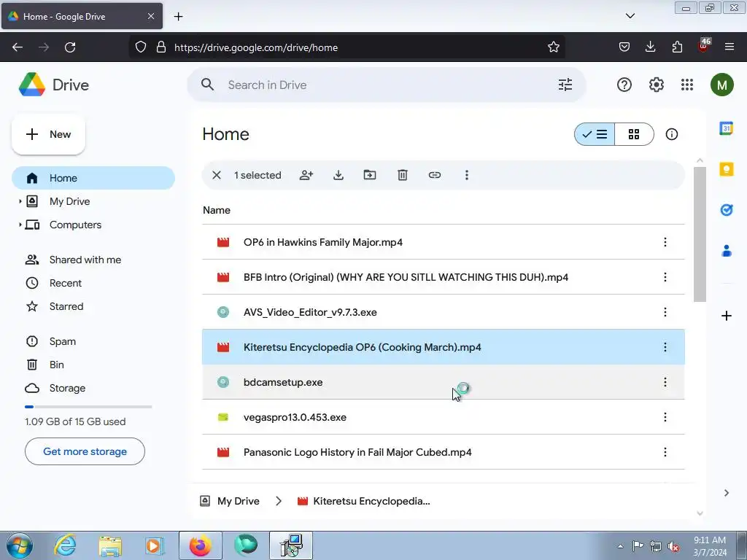Open Google Keep side panel
Viewport: 747px width, 560px height.
[x=726, y=169]
